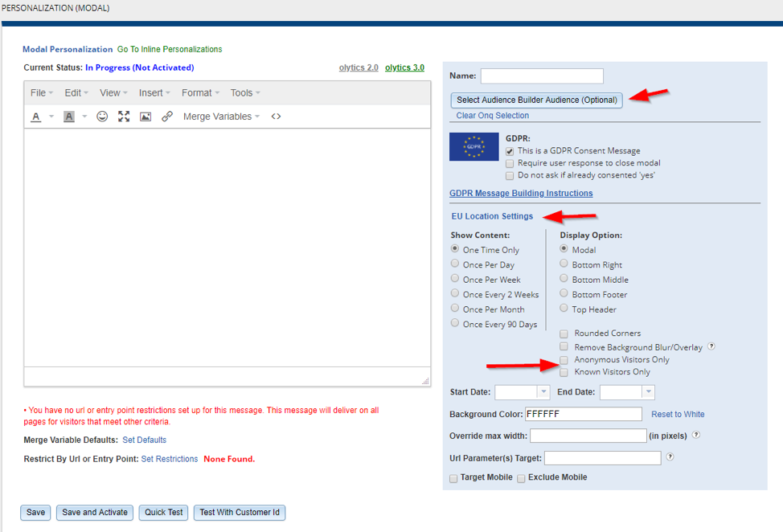Click the text color icon in editor toolbar
This screenshot has width=783, height=532.
36,117
